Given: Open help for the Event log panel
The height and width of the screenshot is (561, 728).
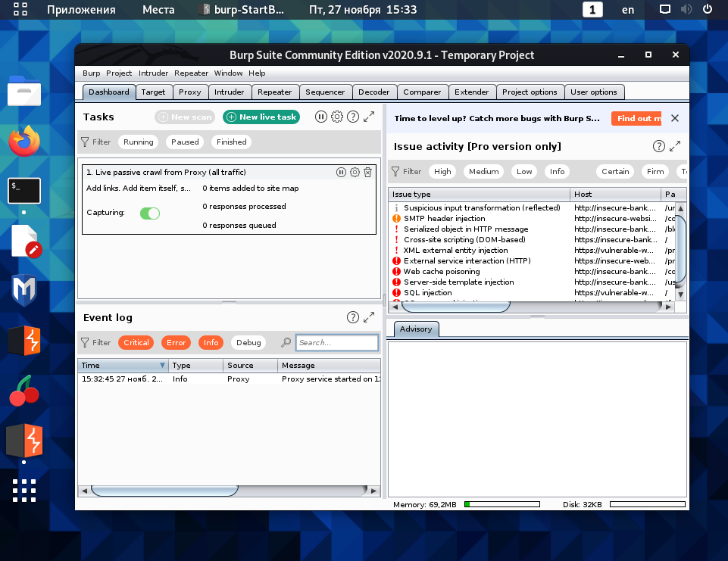Looking at the screenshot, I should pyautogui.click(x=353, y=317).
